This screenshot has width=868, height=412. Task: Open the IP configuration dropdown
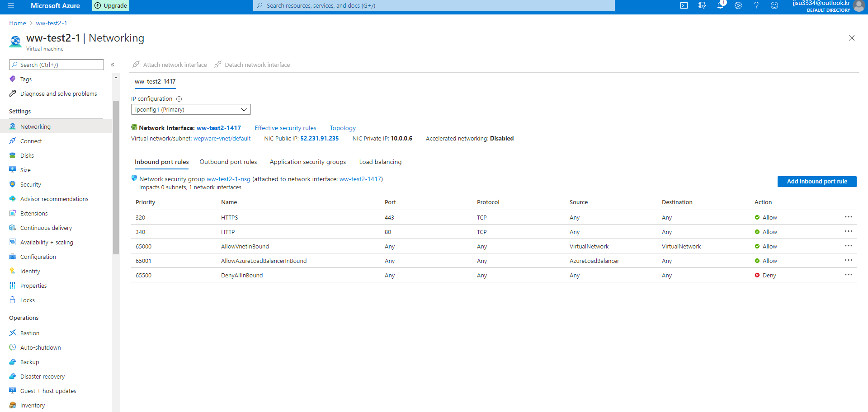click(191, 109)
